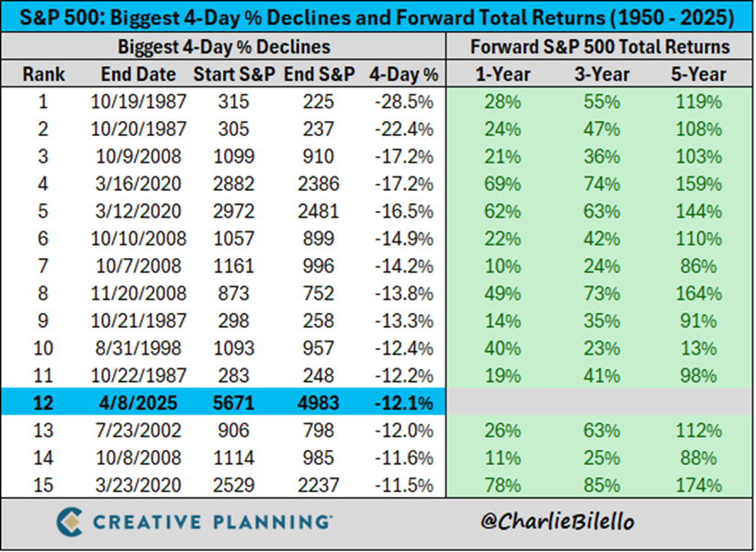756x552 pixels.
Task: Select the 10/19/1987 end date cell
Action: (x=138, y=102)
